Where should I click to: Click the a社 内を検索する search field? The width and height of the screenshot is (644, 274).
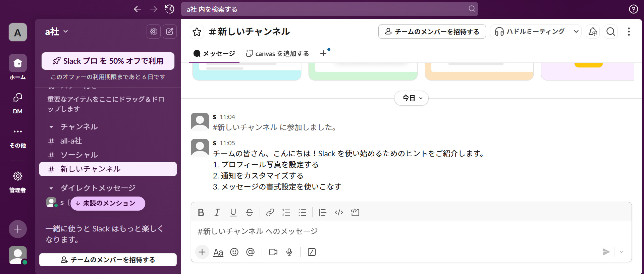click(329, 9)
